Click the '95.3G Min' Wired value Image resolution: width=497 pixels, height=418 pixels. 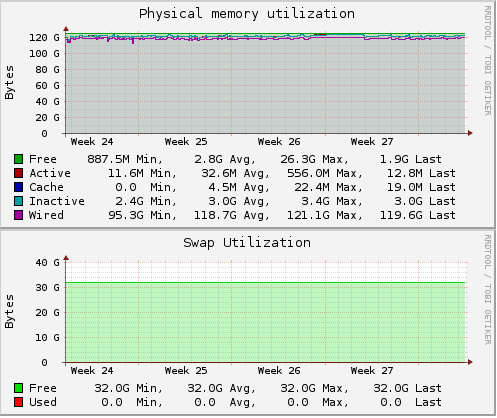142,215
